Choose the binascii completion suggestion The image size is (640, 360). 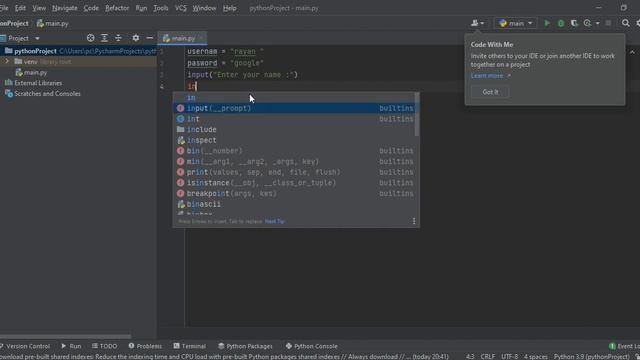click(295, 204)
